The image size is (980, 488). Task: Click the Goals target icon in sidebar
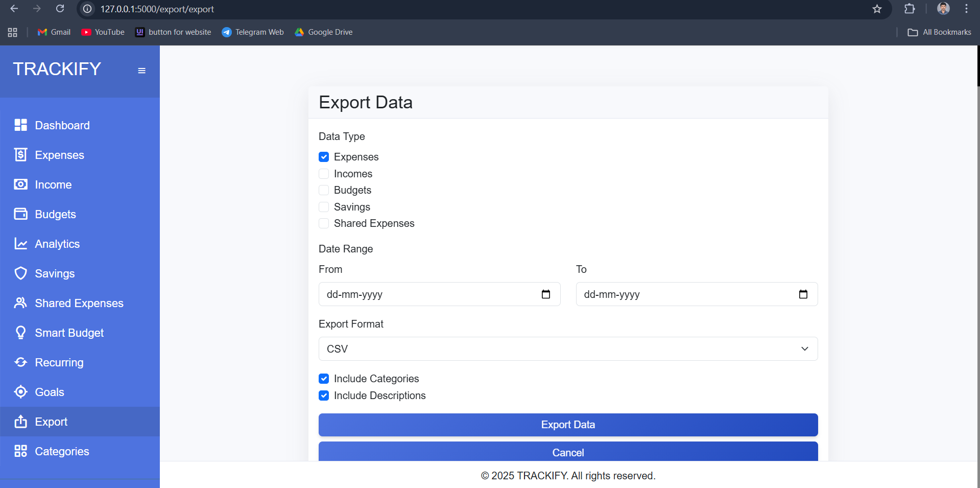(x=20, y=392)
